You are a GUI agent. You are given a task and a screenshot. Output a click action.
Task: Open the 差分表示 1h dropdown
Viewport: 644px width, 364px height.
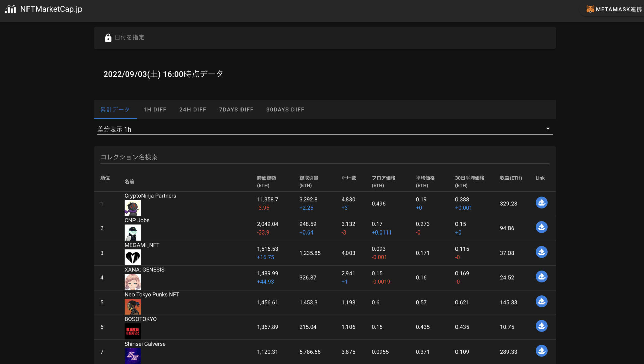(x=325, y=129)
